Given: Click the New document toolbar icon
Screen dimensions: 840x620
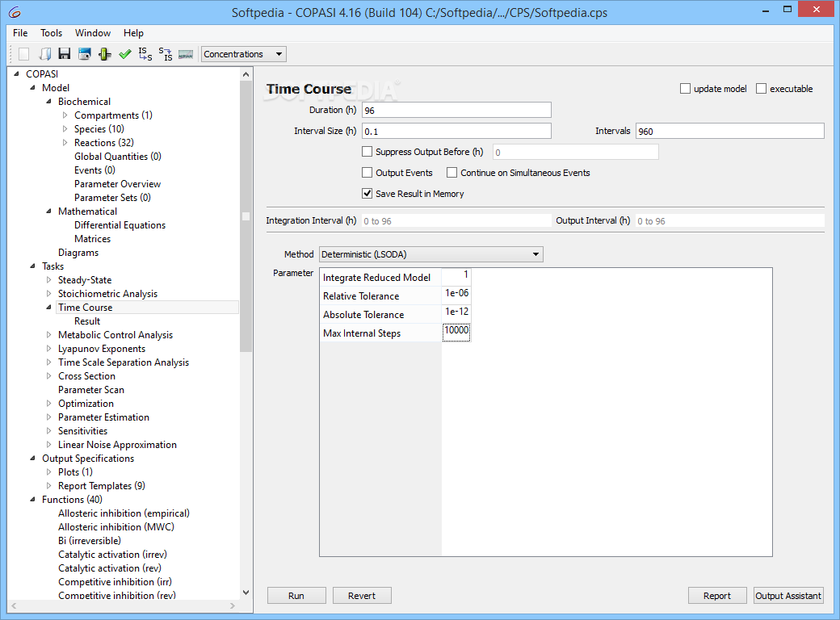Looking at the screenshot, I should (23, 54).
